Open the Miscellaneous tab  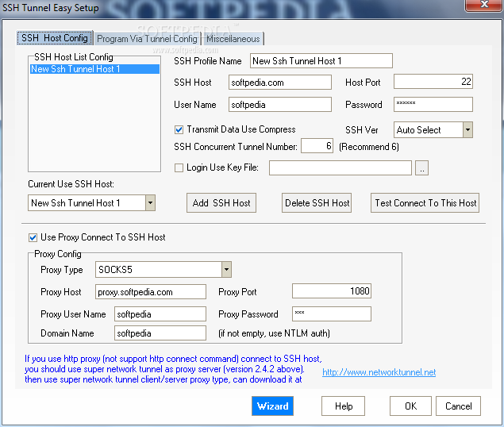click(x=233, y=39)
